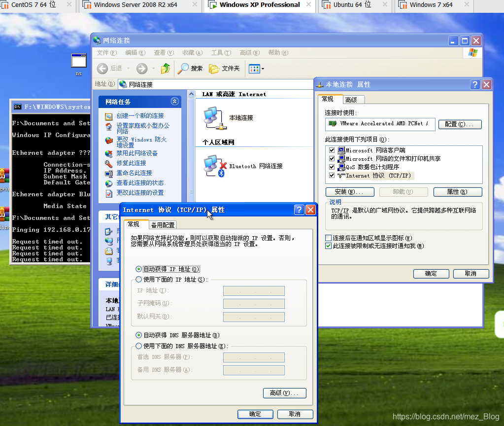Click 确定 in TCP/IP properties dialog
The width and height of the screenshot is (504, 426).
pyautogui.click(x=255, y=414)
